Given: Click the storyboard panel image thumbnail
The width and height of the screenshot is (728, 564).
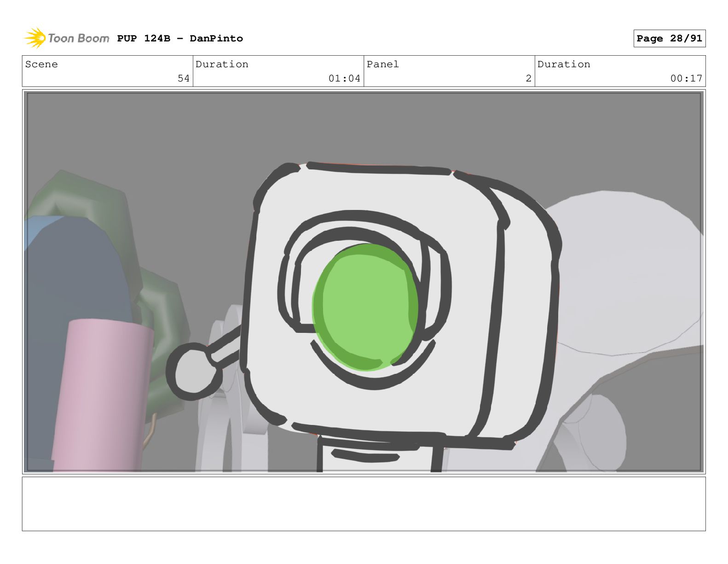Looking at the screenshot, I should point(364,282).
